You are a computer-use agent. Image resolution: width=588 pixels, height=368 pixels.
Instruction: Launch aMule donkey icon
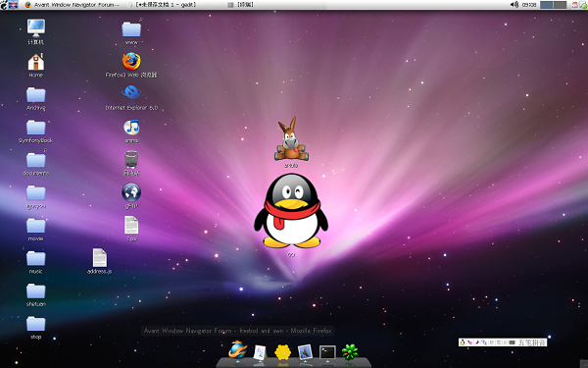point(291,139)
